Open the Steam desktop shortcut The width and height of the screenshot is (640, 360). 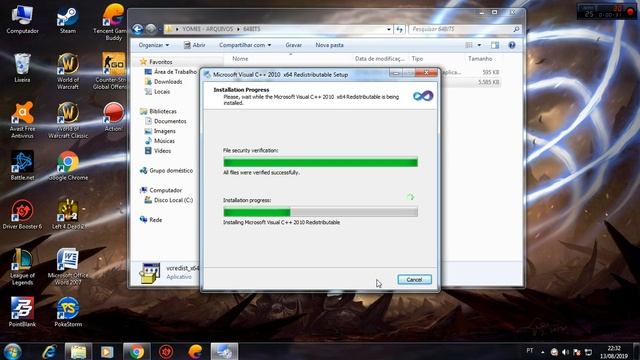[x=68, y=19]
